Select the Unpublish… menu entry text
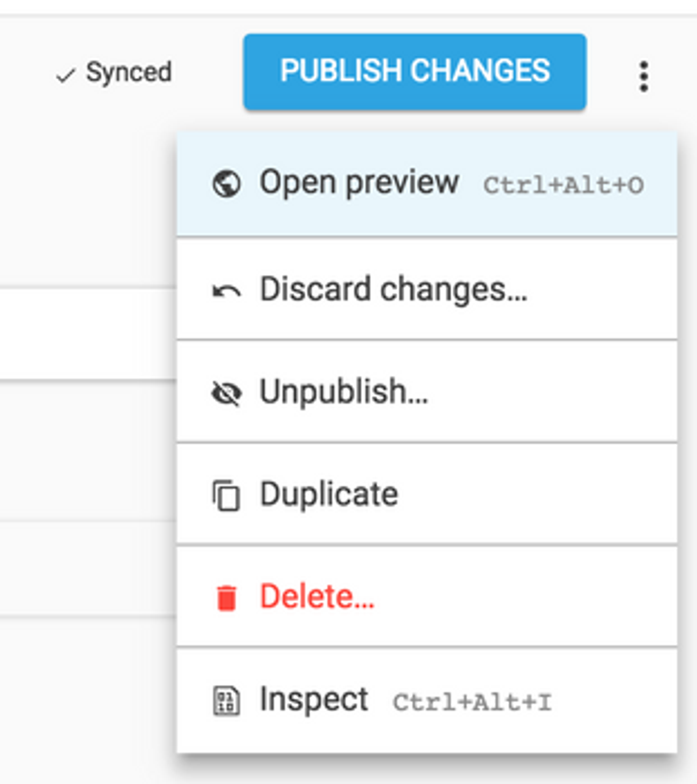 344,392
